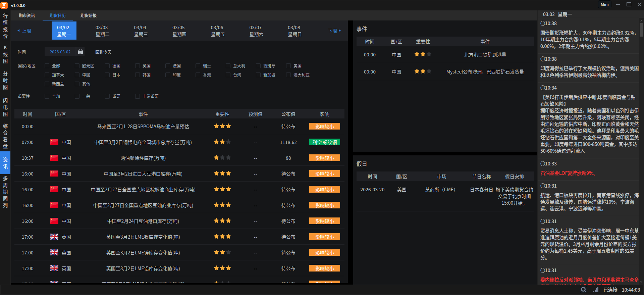Open K线图 sidebar section

tap(5, 54)
